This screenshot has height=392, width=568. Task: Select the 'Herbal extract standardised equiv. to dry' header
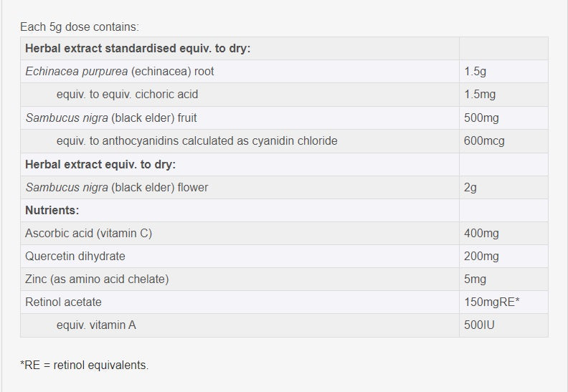point(138,49)
